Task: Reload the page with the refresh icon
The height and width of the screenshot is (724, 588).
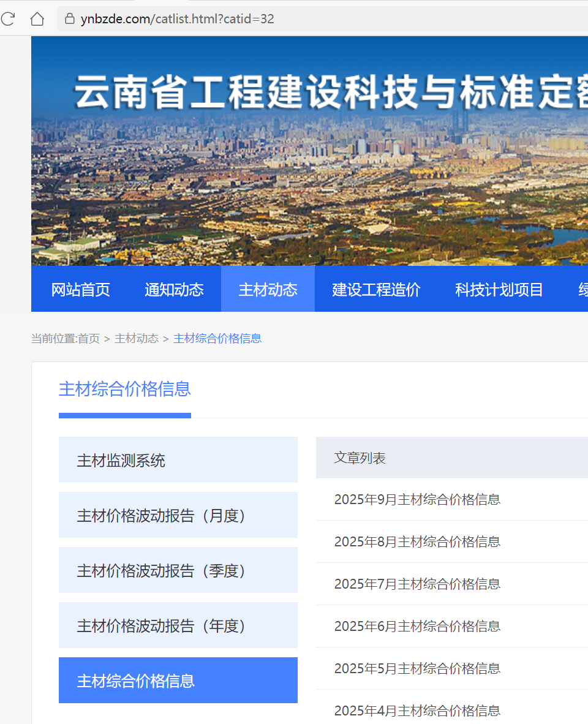Action: 8,19
